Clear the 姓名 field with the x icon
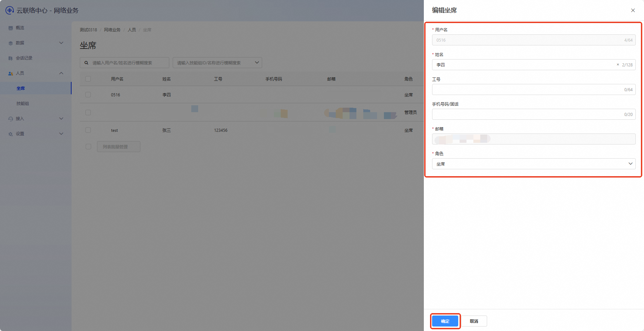 pyautogui.click(x=618, y=65)
